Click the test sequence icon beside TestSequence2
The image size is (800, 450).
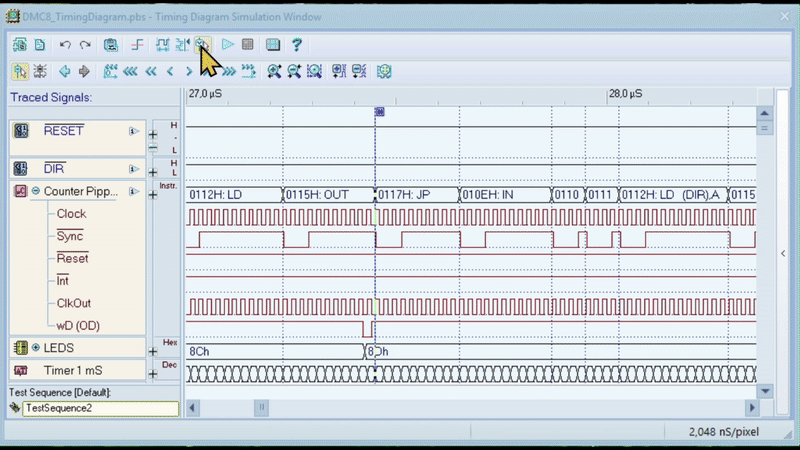15,408
